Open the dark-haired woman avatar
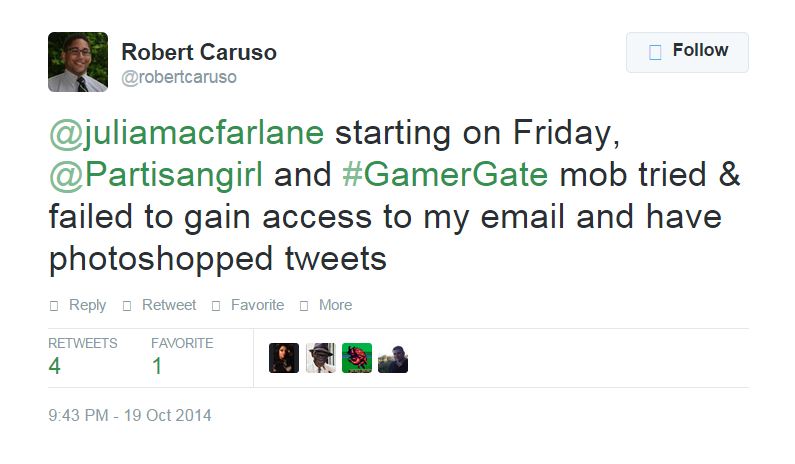Image resolution: width=795 pixels, height=464 pixels. point(284,358)
